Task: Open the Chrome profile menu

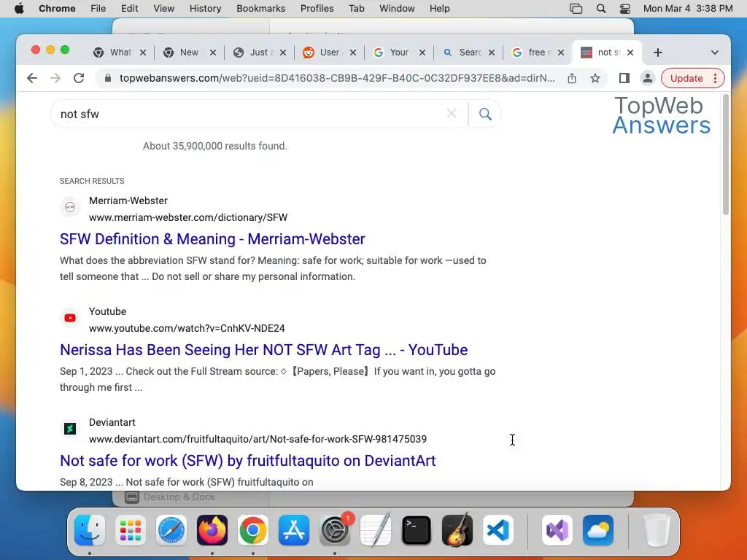Action: click(648, 78)
